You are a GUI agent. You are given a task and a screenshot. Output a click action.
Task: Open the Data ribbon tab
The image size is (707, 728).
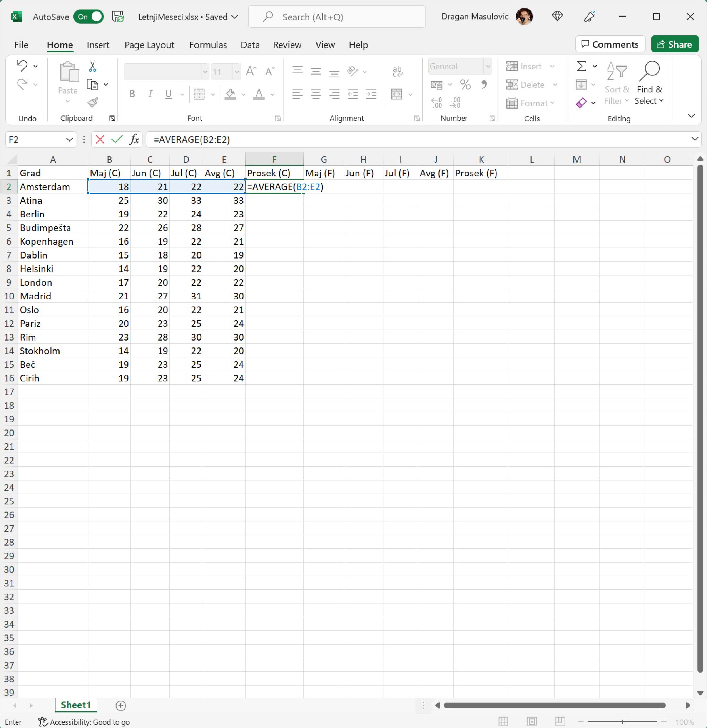[250, 45]
